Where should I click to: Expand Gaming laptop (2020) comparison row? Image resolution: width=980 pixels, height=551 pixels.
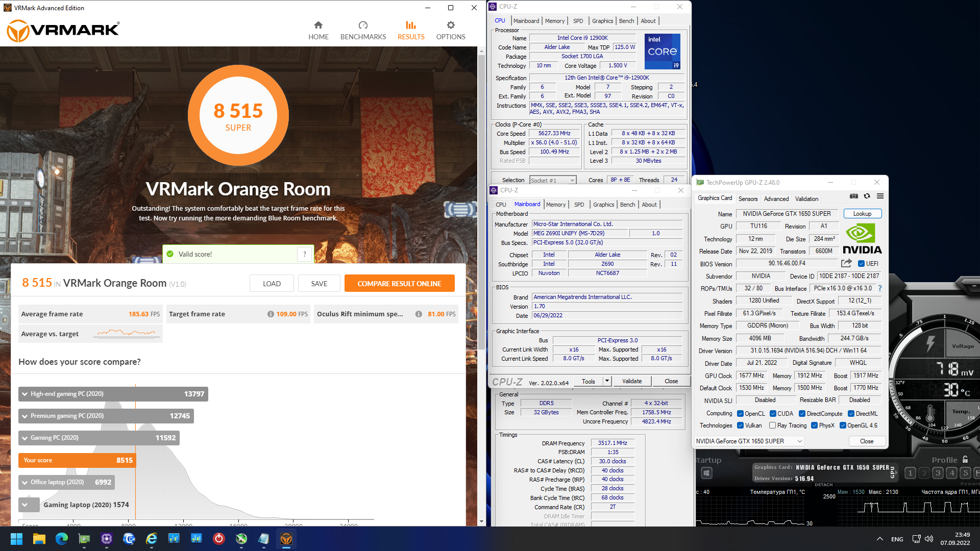click(24, 505)
